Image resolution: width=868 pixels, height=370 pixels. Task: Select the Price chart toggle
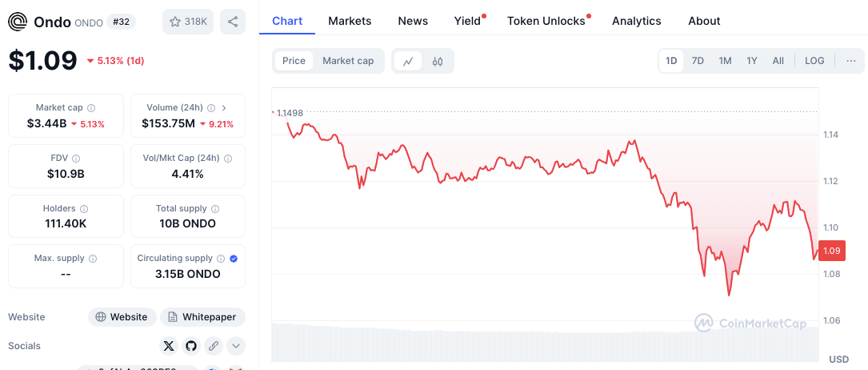click(x=294, y=61)
